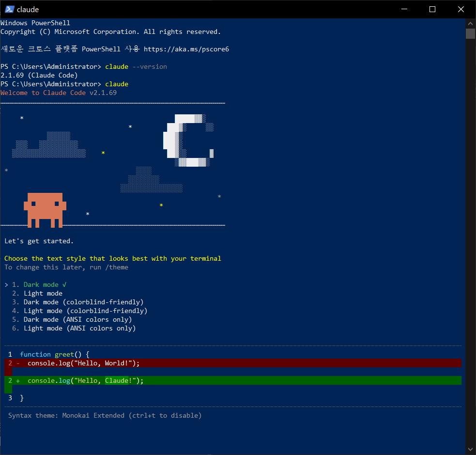Maximize the claude terminal window
The image size is (476, 455).
(432, 9)
